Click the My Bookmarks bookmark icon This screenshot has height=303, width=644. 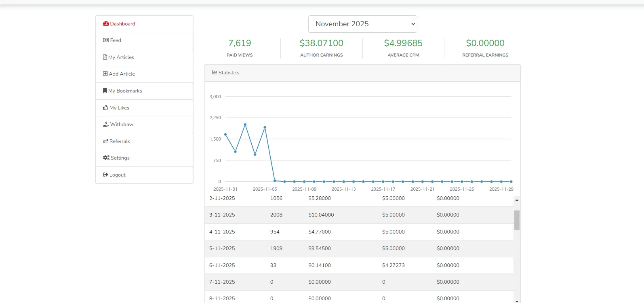[105, 91]
